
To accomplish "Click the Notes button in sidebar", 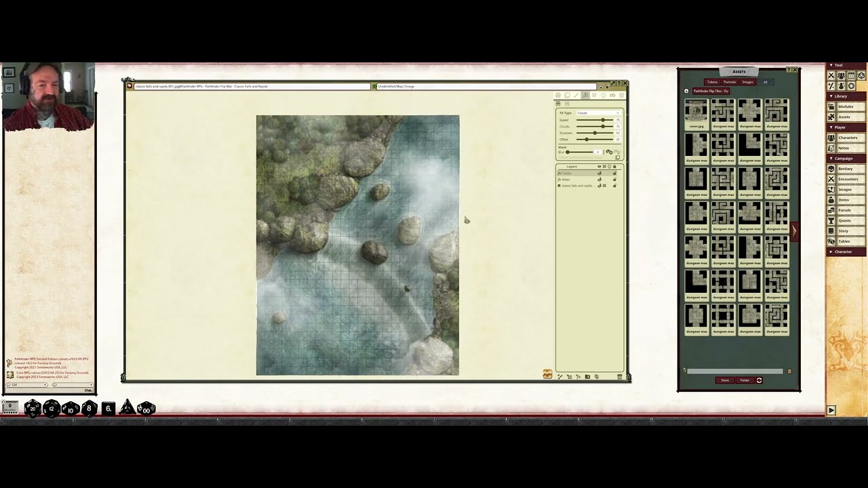I will pos(850,148).
